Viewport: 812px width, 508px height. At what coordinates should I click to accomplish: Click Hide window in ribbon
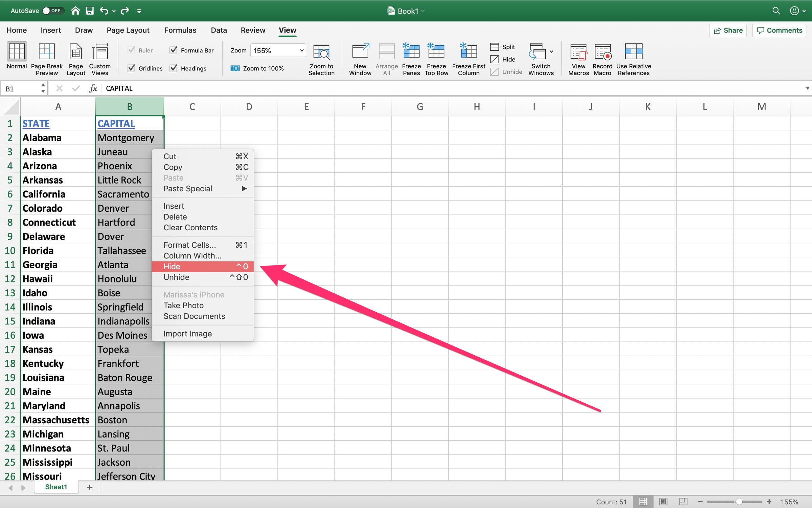[503, 59]
